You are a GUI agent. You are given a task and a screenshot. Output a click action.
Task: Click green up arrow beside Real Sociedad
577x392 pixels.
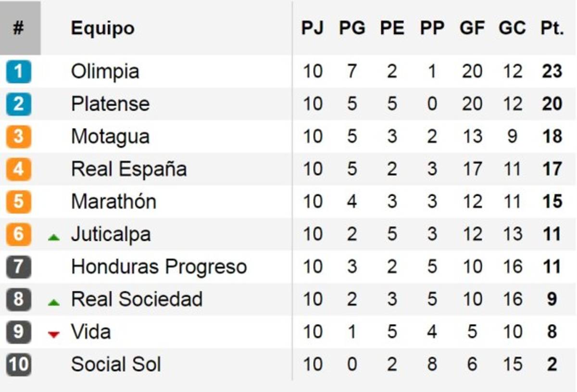pyautogui.click(x=54, y=302)
